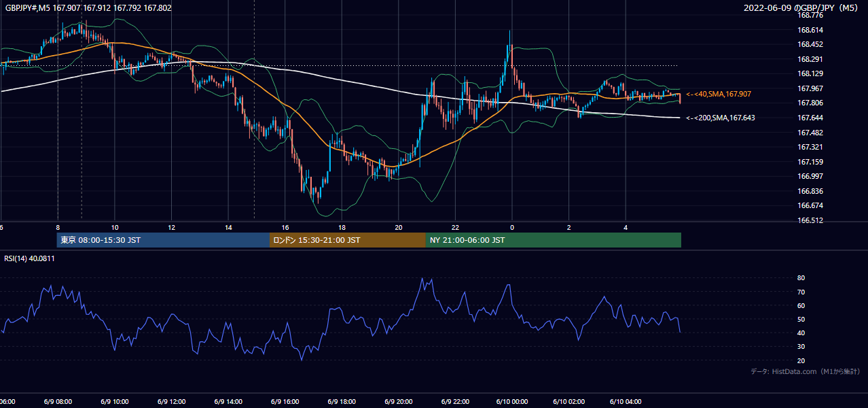This screenshot has width=868, height=408.
Task: Click price axis value 168.129
Action: 810,73
